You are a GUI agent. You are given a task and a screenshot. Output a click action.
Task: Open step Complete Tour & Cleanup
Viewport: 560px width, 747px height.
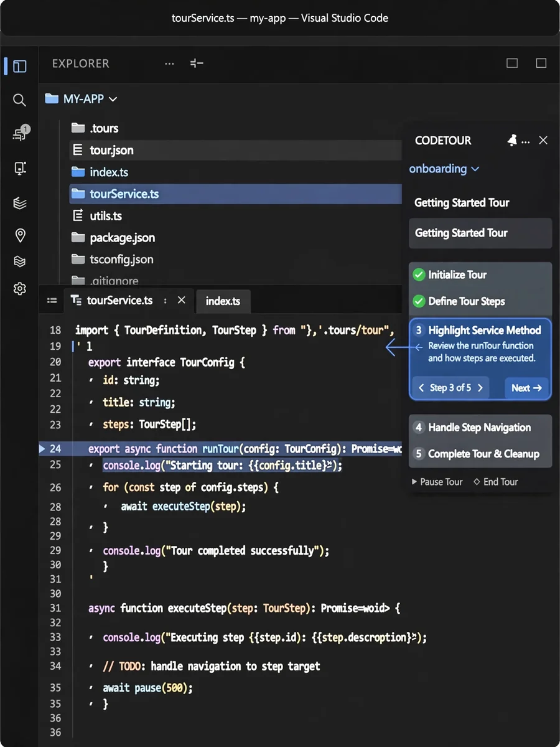(x=480, y=454)
